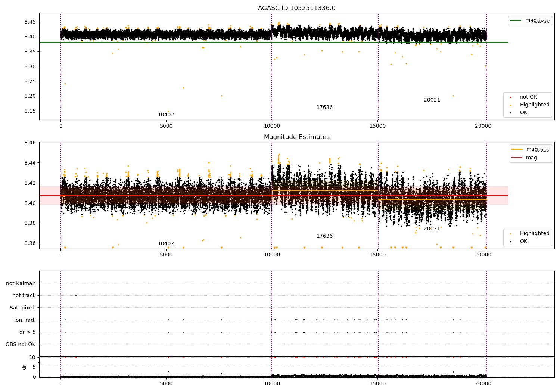This screenshot has width=560, height=392.
Task: Click the 8.36 y-axis tick label
Action: (x=29, y=243)
